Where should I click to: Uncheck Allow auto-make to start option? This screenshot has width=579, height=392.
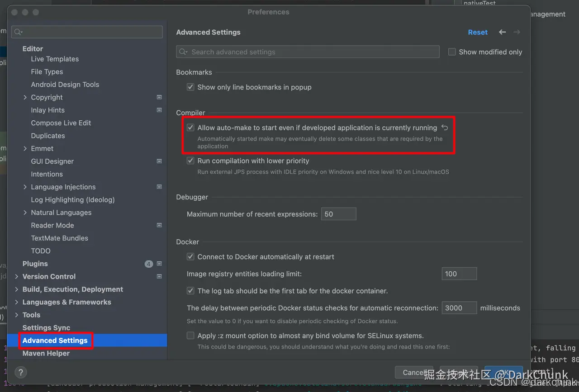190,128
